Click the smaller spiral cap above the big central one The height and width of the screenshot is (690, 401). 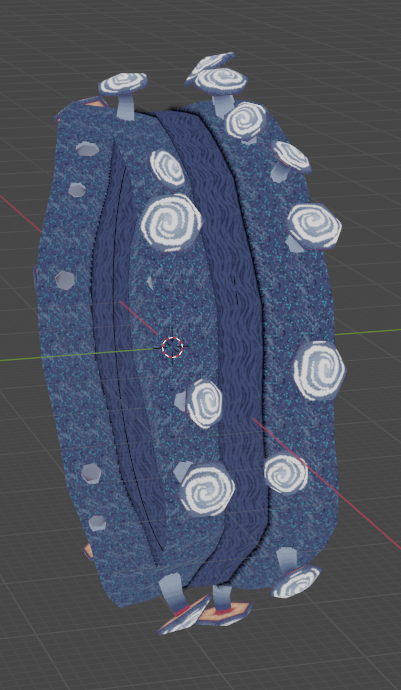pyautogui.click(x=167, y=168)
